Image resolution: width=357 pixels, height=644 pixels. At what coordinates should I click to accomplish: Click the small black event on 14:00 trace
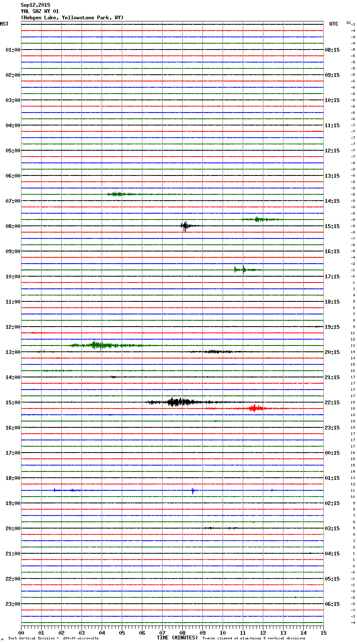[x=113, y=377]
